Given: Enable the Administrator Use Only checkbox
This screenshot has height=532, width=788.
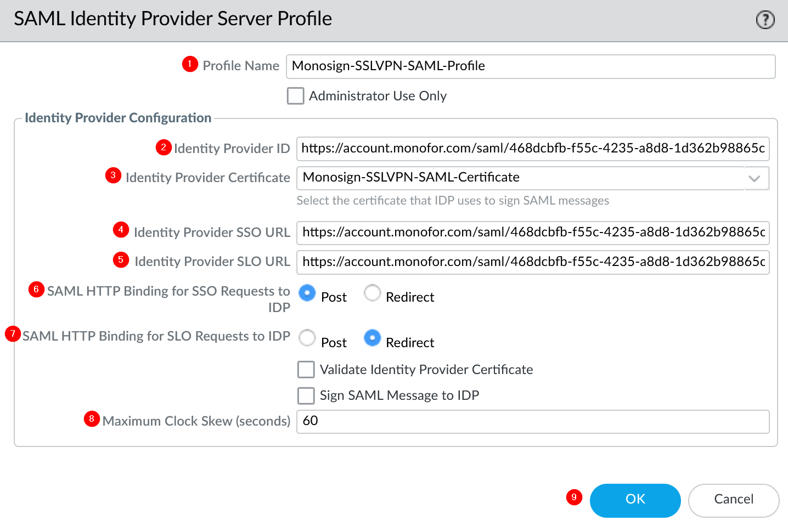Looking at the screenshot, I should coord(296,96).
